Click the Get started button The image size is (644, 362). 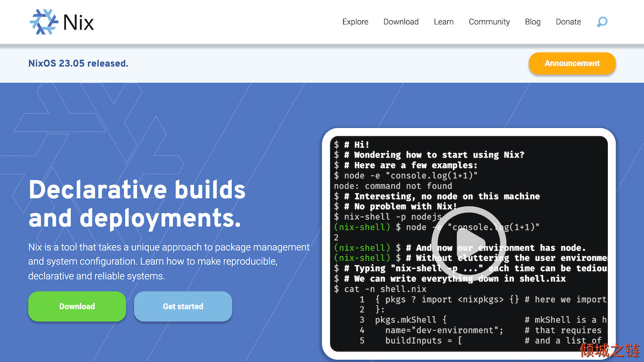coord(183,306)
